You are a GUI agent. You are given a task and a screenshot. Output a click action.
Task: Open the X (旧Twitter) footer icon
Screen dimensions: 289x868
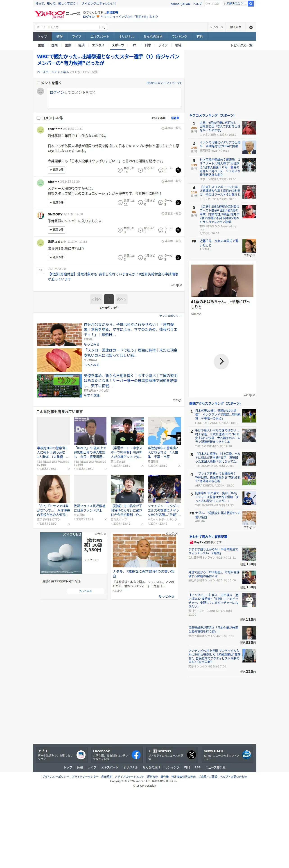(192, 755)
